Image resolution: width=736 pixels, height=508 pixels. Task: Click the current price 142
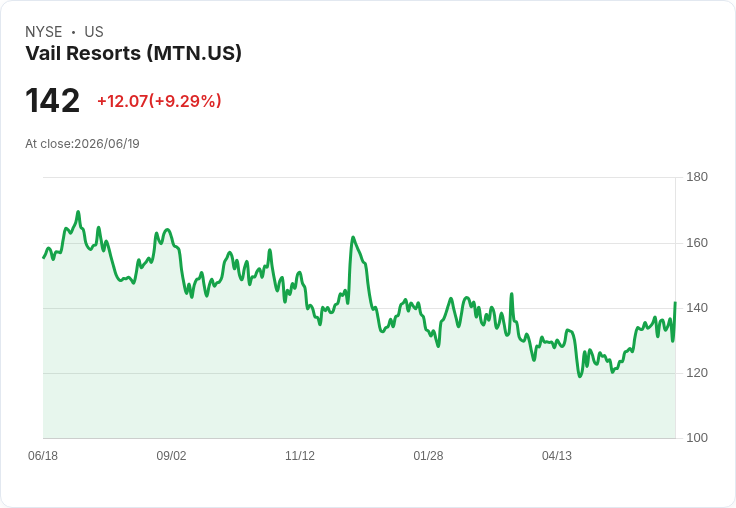[x=53, y=100]
